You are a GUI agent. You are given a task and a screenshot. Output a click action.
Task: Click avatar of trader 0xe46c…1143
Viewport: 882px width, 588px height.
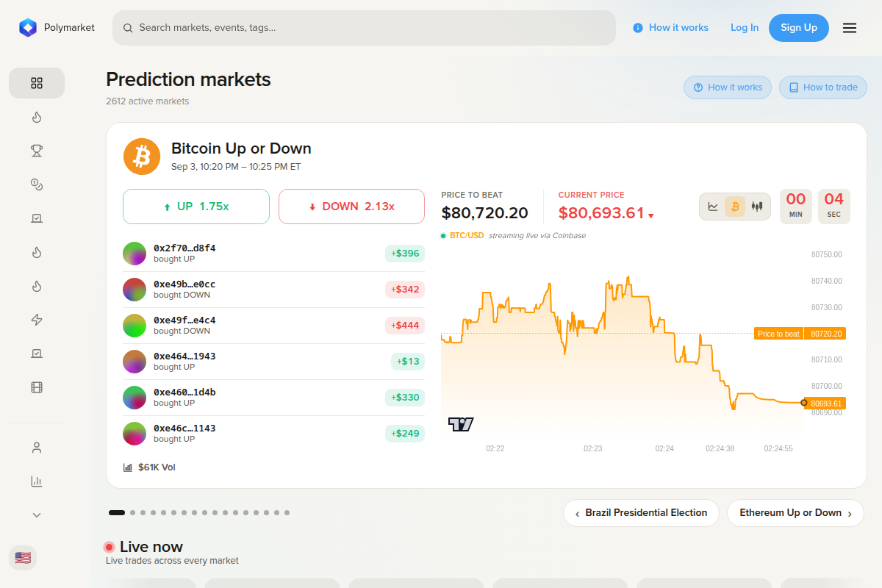tap(135, 434)
